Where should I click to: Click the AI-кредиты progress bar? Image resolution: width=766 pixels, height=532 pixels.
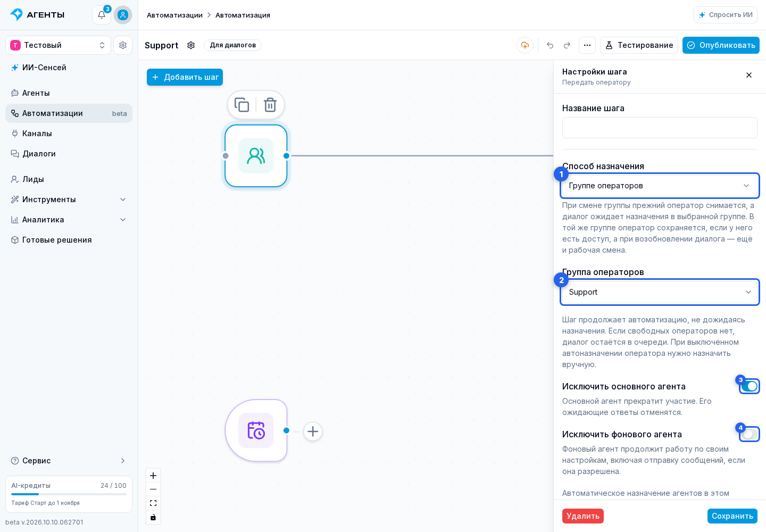(69, 494)
